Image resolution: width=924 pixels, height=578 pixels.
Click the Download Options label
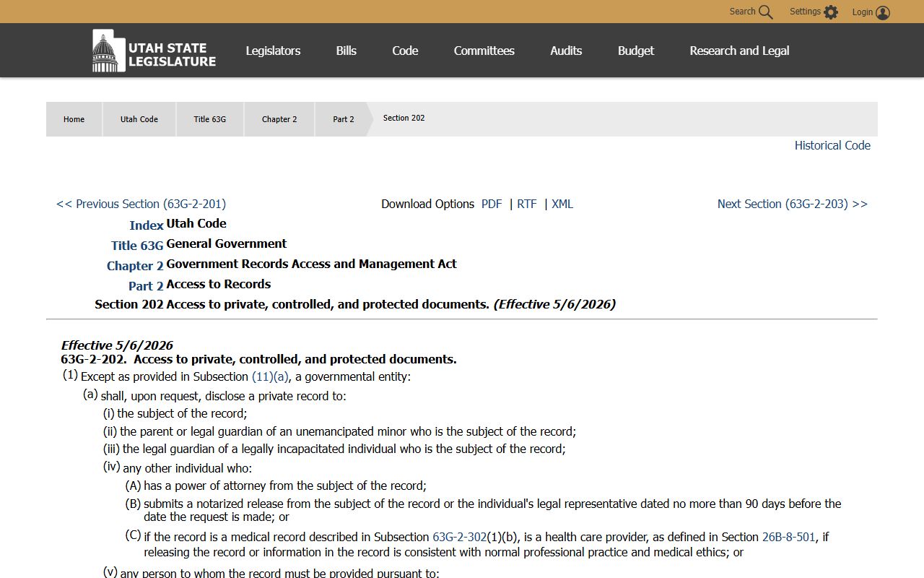coord(428,204)
